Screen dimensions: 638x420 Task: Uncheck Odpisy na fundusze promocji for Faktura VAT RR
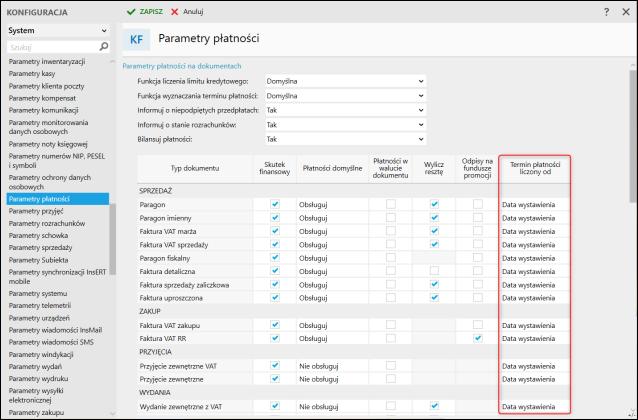point(478,338)
